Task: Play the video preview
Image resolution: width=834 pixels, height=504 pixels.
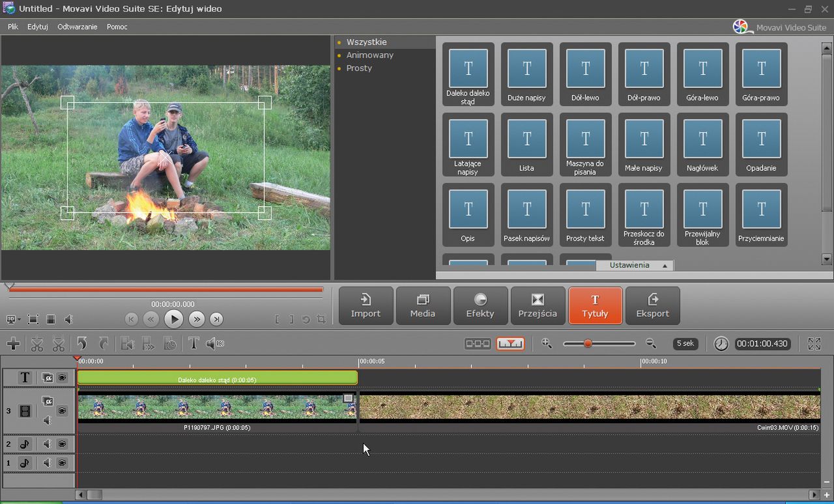Action: tap(173, 319)
